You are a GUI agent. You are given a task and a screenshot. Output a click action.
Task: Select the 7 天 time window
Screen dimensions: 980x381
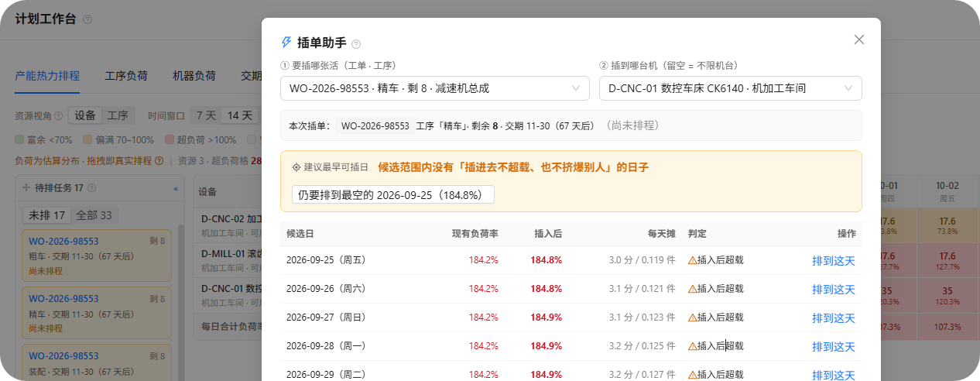click(206, 115)
